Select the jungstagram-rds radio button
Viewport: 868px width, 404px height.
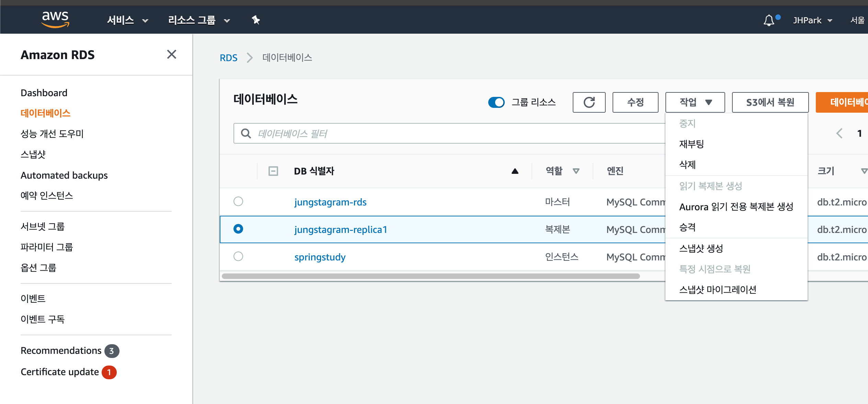[x=238, y=201]
